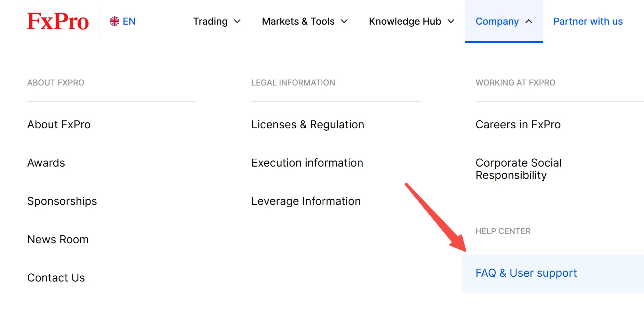The height and width of the screenshot is (327, 644).
Task: Open Leverage Information
Action: click(x=306, y=201)
